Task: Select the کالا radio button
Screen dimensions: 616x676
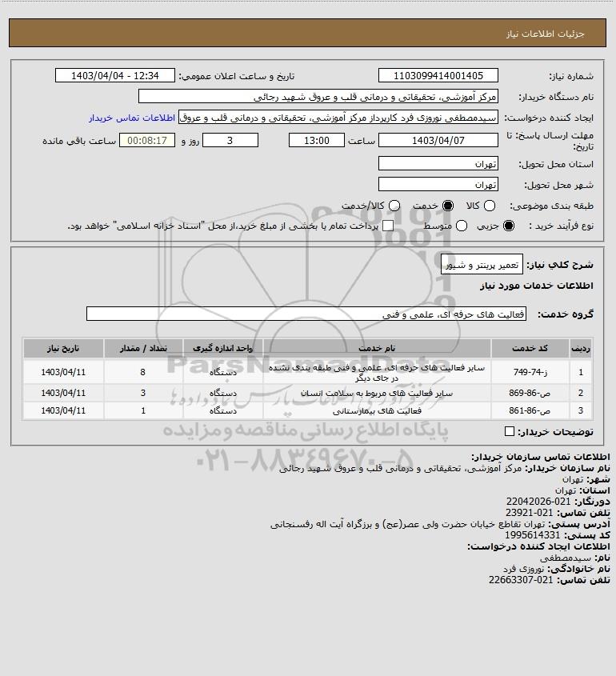Action: click(x=490, y=206)
